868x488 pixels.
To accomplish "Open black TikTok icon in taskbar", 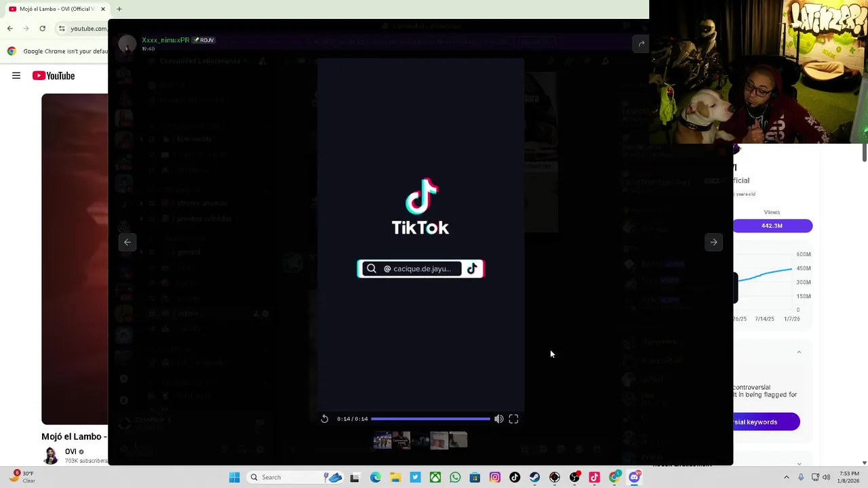I will 515,477.
